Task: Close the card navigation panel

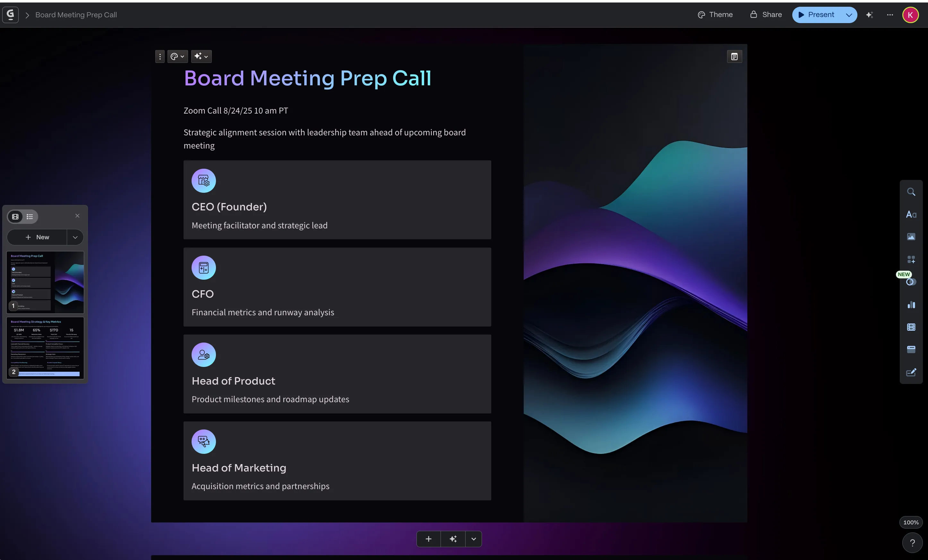Action: [x=77, y=216]
